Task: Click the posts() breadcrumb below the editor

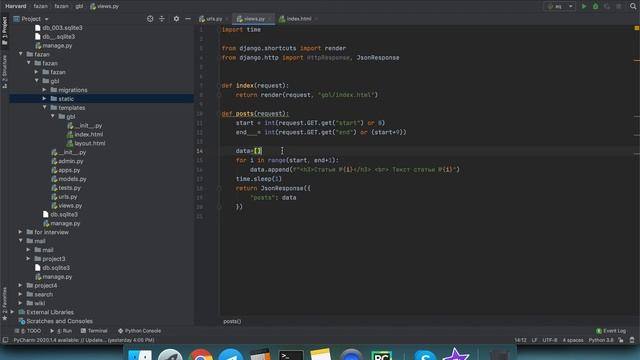Action: click(232, 321)
